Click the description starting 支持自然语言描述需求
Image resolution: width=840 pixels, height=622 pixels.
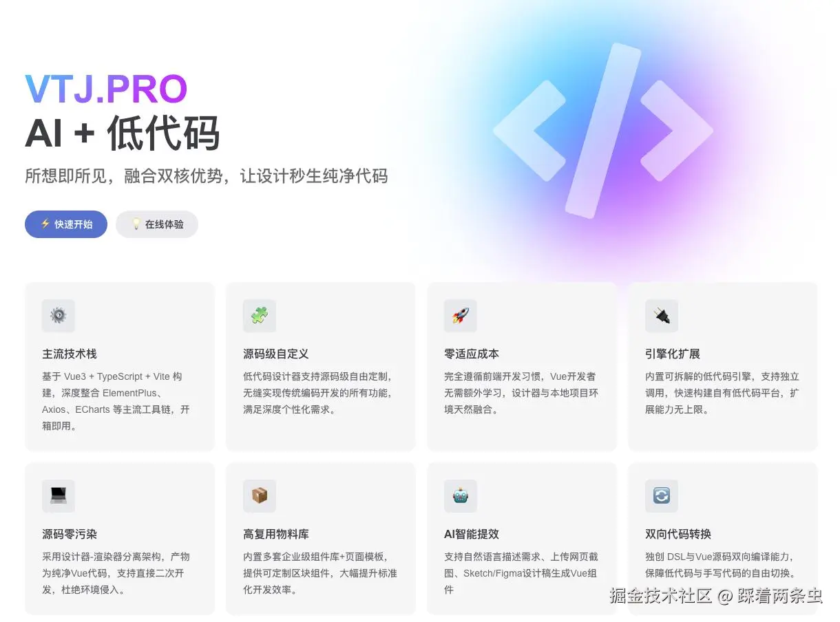521,573
